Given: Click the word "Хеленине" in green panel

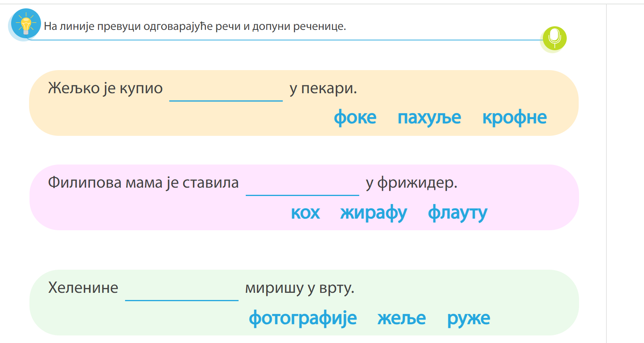Looking at the screenshot, I should pos(83,288).
